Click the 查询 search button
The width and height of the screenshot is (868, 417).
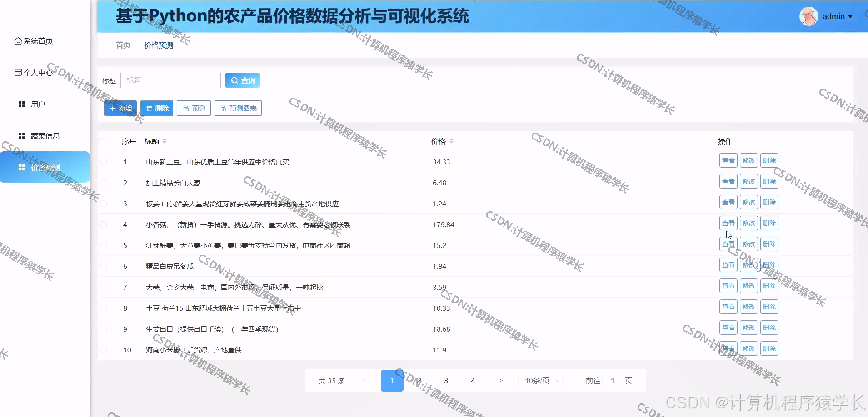pyautogui.click(x=243, y=80)
